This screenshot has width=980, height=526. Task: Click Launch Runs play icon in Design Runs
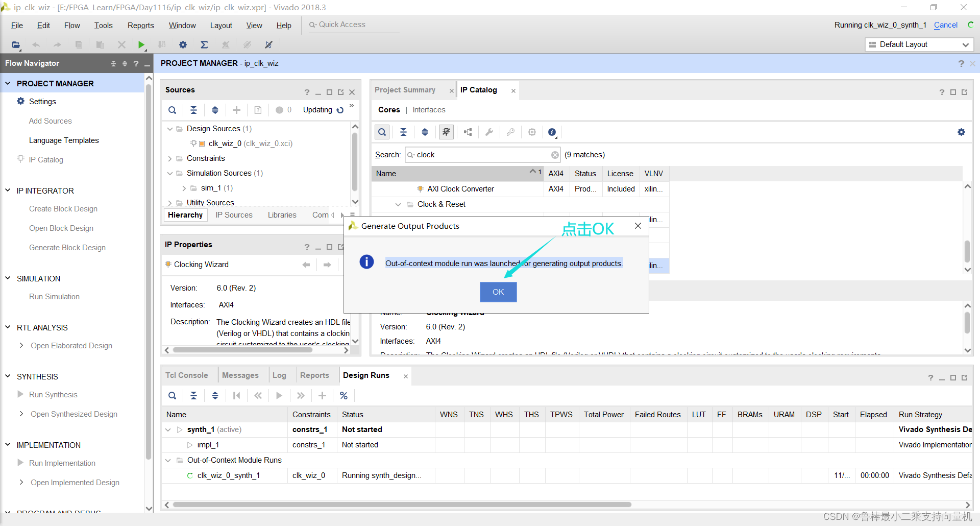pyautogui.click(x=279, y=395)
